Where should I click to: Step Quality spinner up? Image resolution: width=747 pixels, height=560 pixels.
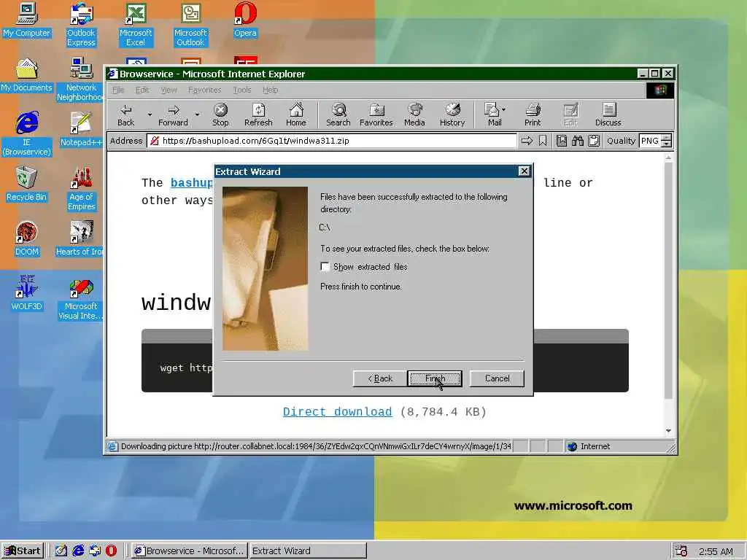667,138
